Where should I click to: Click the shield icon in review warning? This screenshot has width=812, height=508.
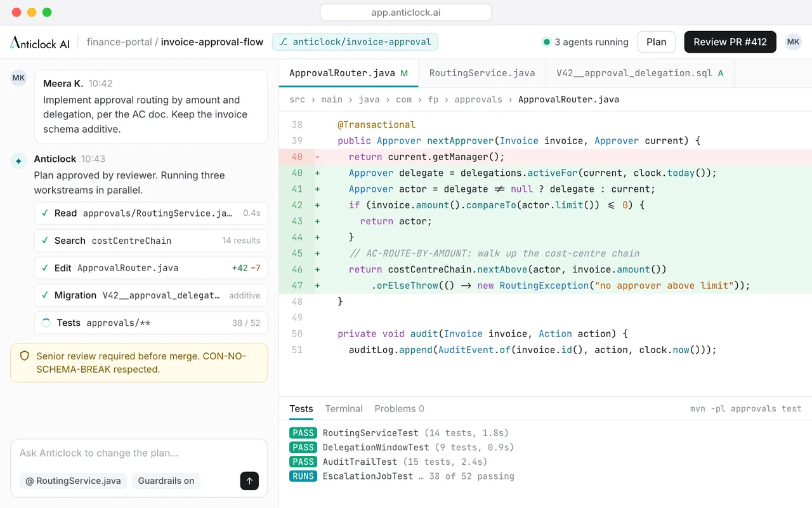point(25,356)
